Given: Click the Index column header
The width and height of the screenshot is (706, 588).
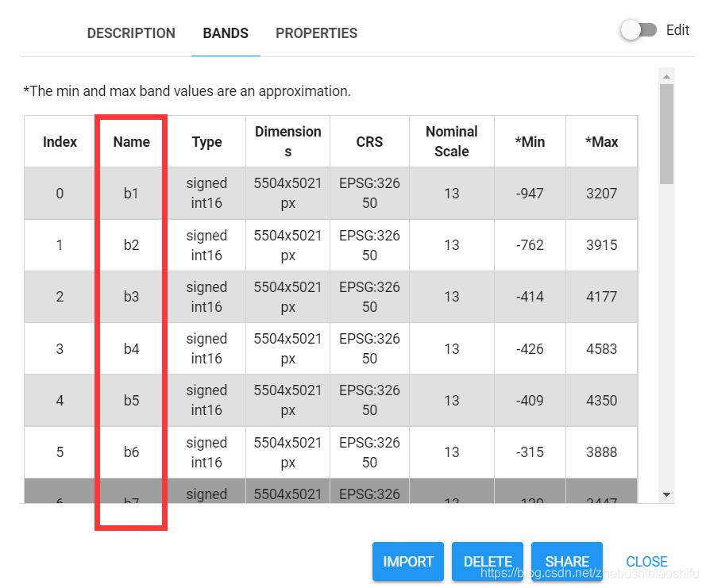Looking at the screenshot, I should (x=60, y=142).
